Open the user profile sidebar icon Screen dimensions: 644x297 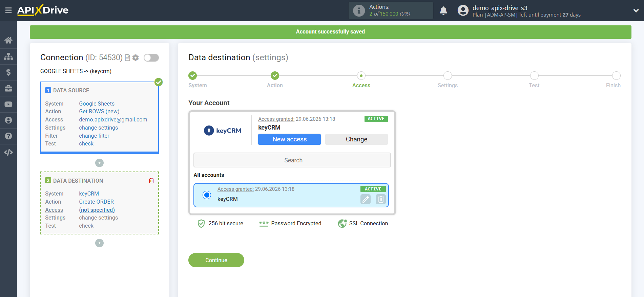(x=8, y=120)
